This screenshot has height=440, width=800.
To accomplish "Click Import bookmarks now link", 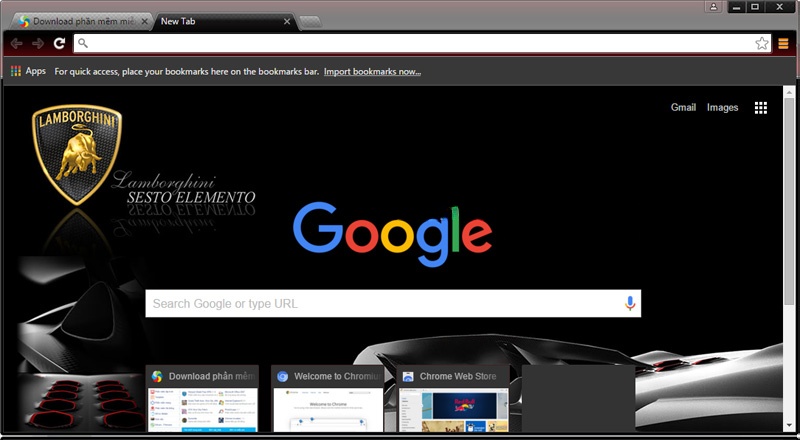I will [372, 71].
